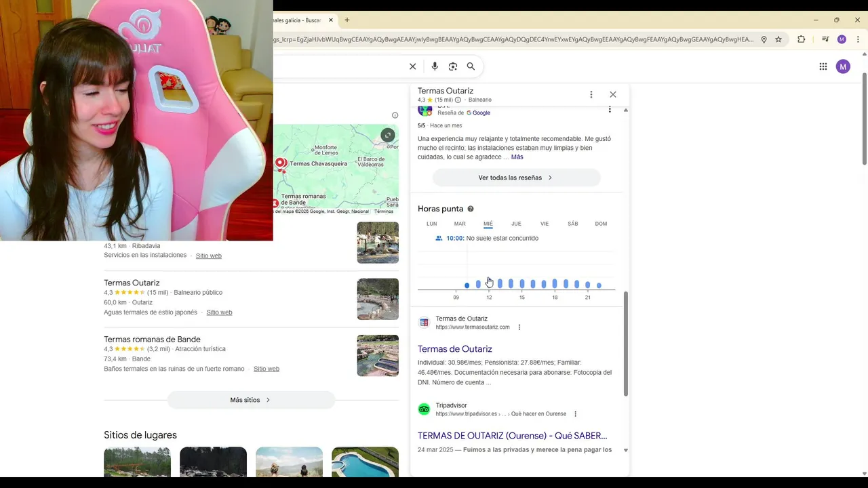
Task: Open the Termas Outariz listing title
Action: tap(132, 283)
